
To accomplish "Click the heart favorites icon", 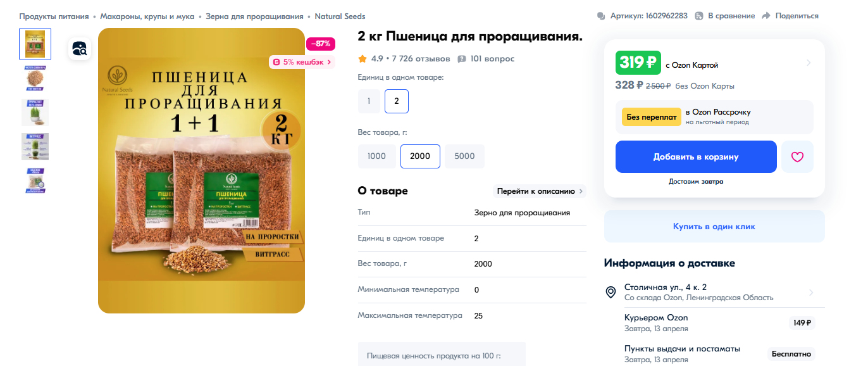I will click(x=797, y=156).
